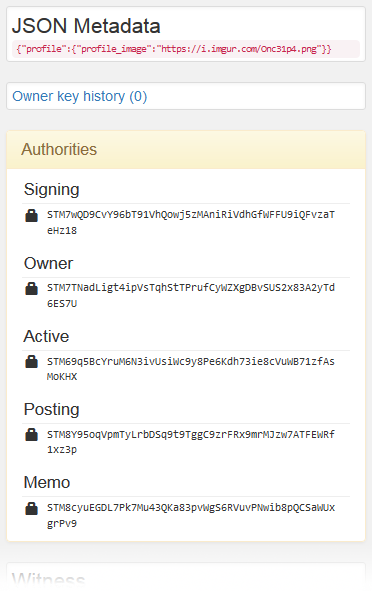This screenshot has height=591, width=372.
Task: Click the lock icon beside the Memo key
Action: [x=31, y=508]
